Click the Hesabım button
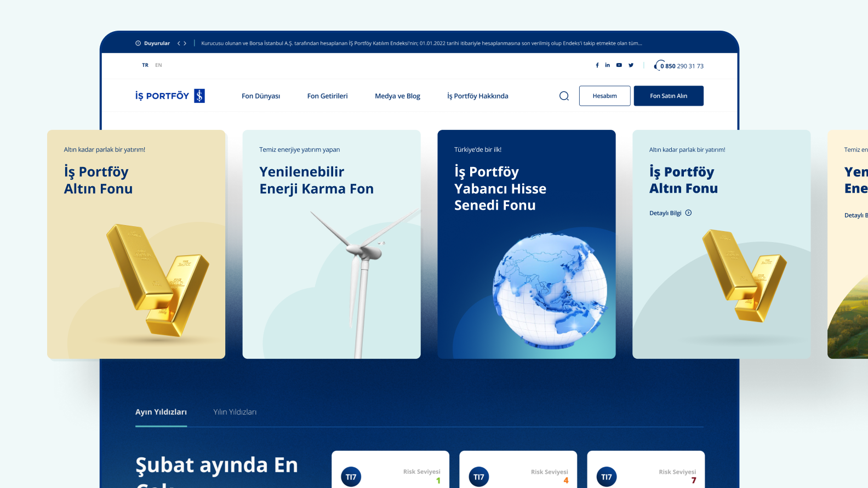868x488 pixels. coord(604,96)
